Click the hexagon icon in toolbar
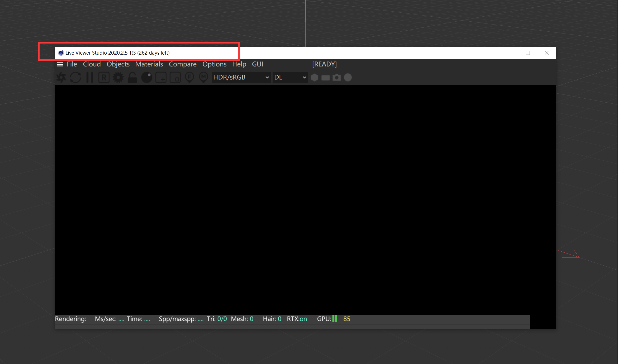The width and height of the screenshot is (618, 364). tap(315, 78)
